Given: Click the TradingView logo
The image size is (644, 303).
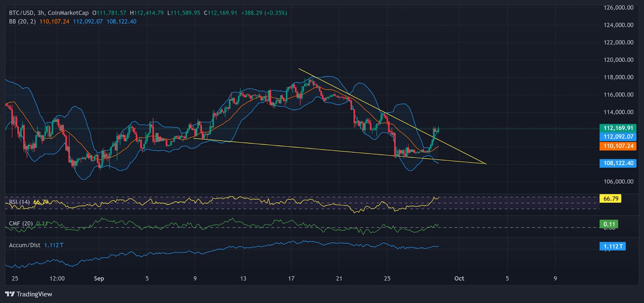Looking at the screenshot, I should coord(29,294).
